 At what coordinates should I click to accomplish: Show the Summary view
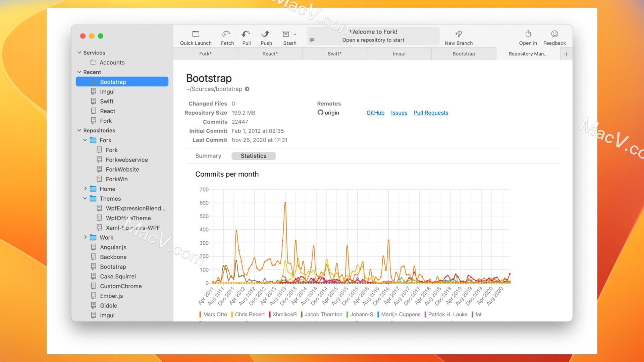coord(208,156)
